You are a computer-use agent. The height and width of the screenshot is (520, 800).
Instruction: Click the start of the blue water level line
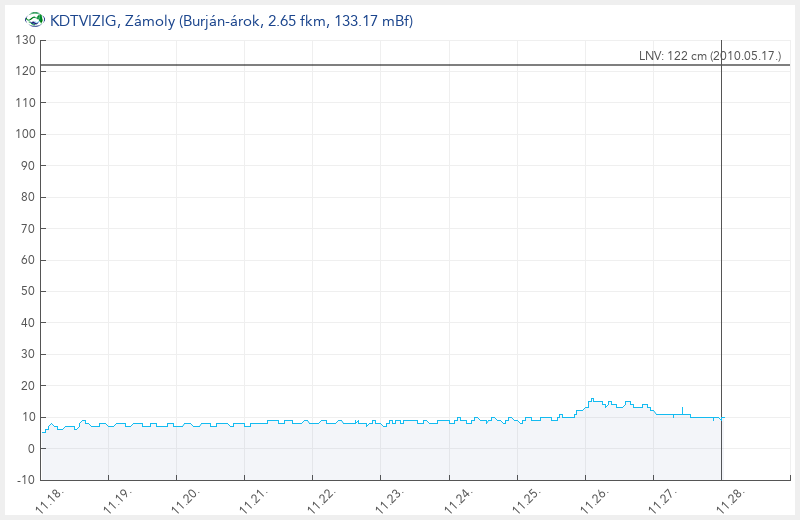(43, 432)
